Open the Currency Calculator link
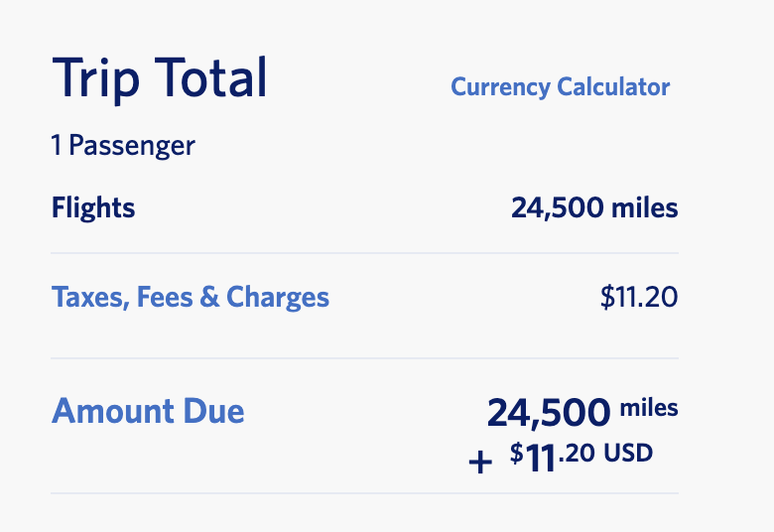The width and height of the screenshot is (774, 532). pyautogui.click(x=560, y=87)
